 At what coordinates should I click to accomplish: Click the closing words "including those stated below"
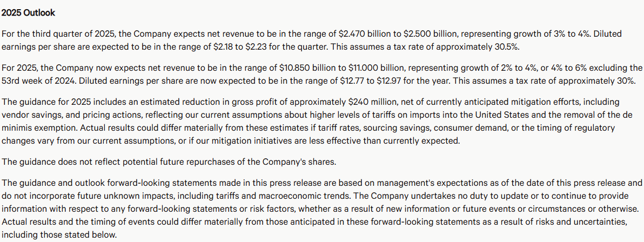point(58,235)
